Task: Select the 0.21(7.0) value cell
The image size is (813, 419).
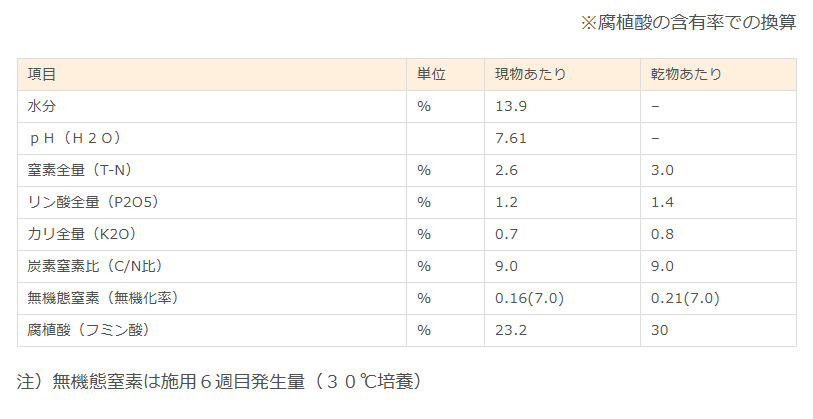Action: tap(685, 298)
